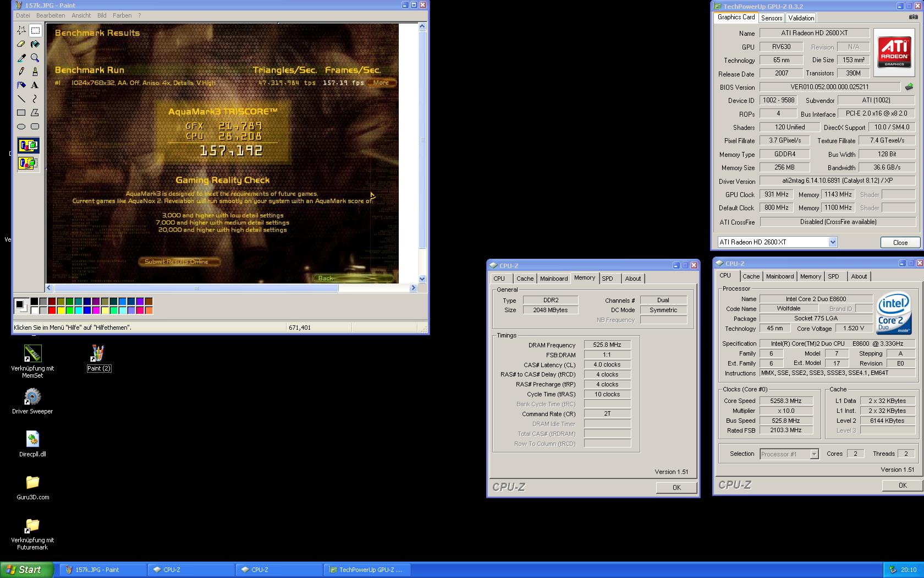This screenshot has height=578, width=924.
Task: Select the Magnifier tool in Paint
Action: pyautogui.click(x=35, y=58)
